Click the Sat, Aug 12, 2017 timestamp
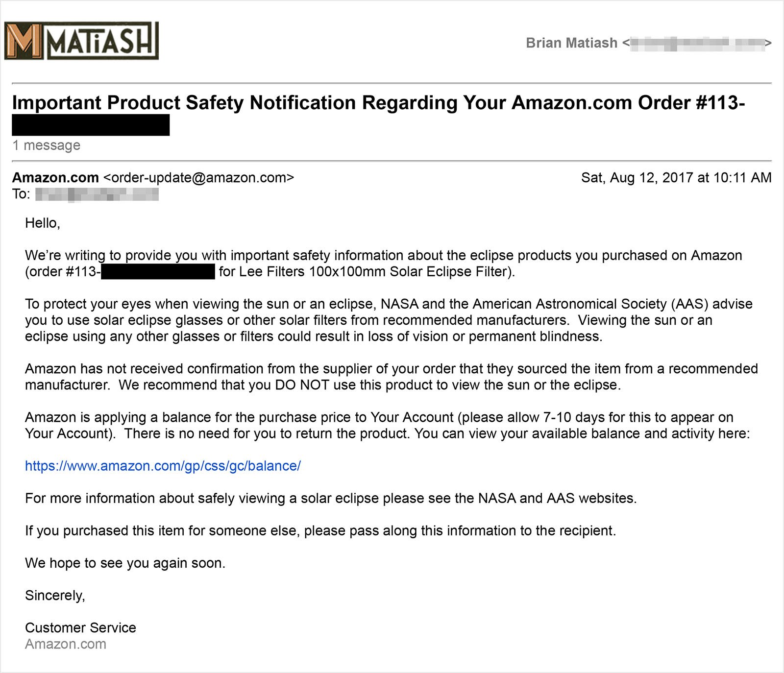 (x=676, y=177)
